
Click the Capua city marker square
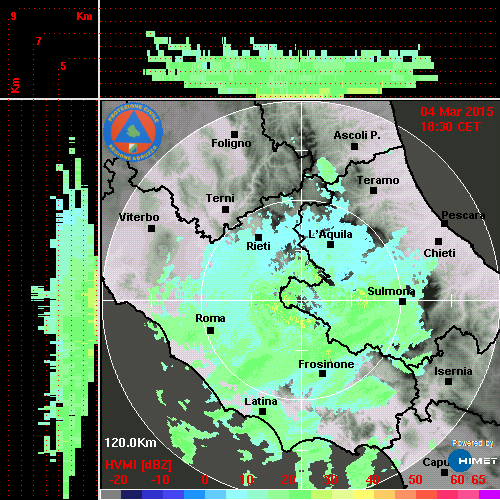[x=444, y=472]
